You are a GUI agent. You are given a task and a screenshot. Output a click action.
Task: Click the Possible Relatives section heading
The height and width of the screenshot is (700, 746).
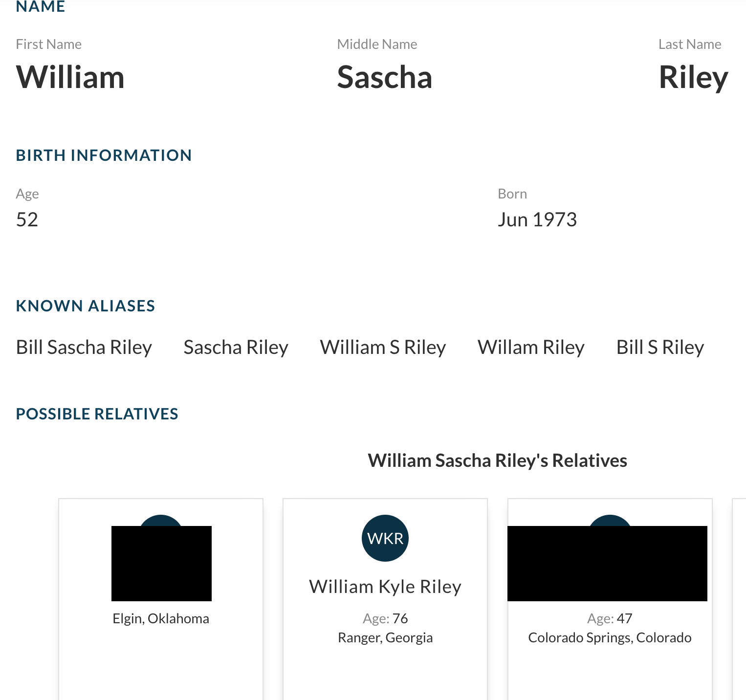[97, 414]
